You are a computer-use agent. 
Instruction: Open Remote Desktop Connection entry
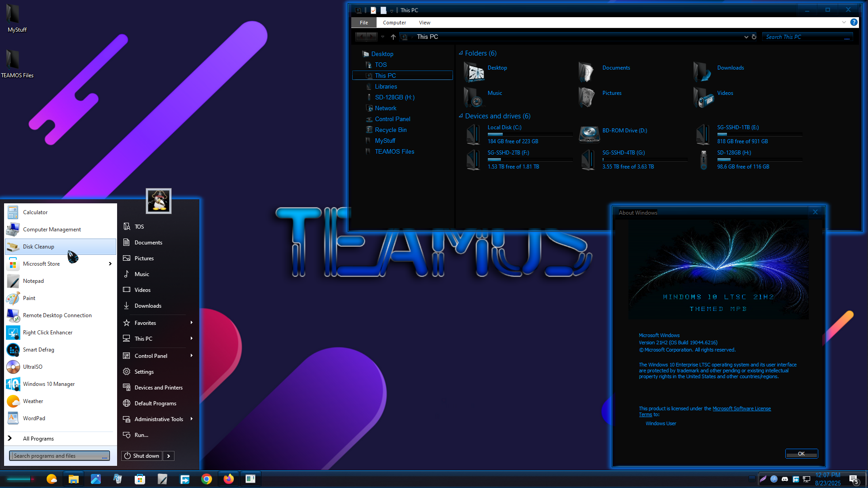tap(60, 315)
